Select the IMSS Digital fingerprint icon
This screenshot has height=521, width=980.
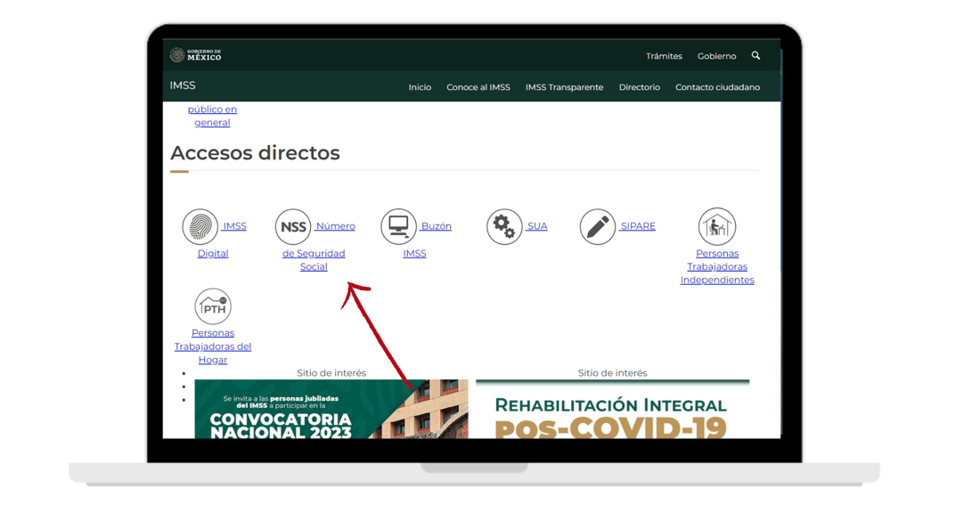pyautogui.click(x=200, y=225)
